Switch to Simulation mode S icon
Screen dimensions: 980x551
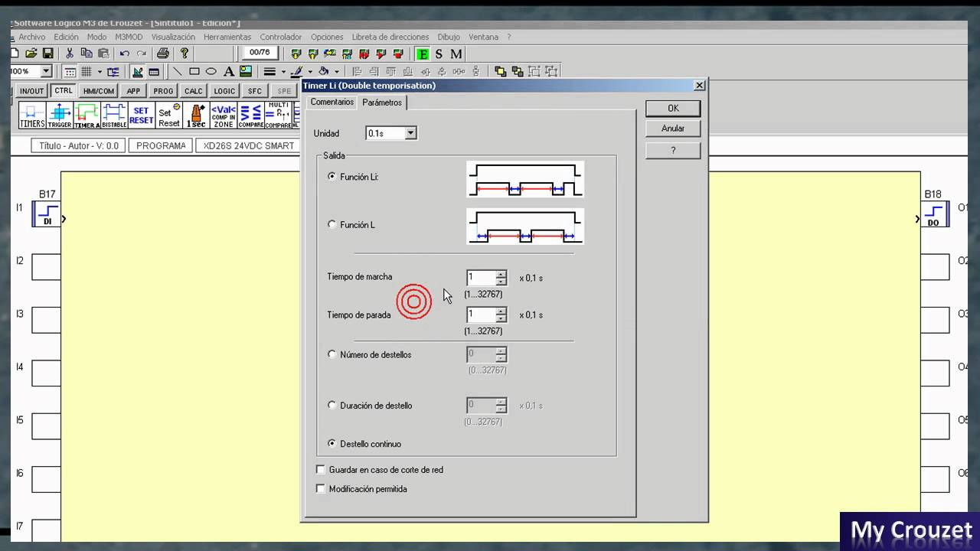pyautogui.click(x=439, y=54)
